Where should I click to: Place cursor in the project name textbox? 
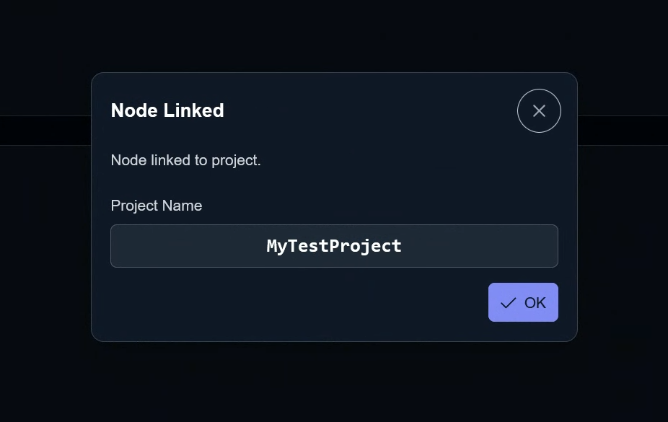(x=334, y=246)
